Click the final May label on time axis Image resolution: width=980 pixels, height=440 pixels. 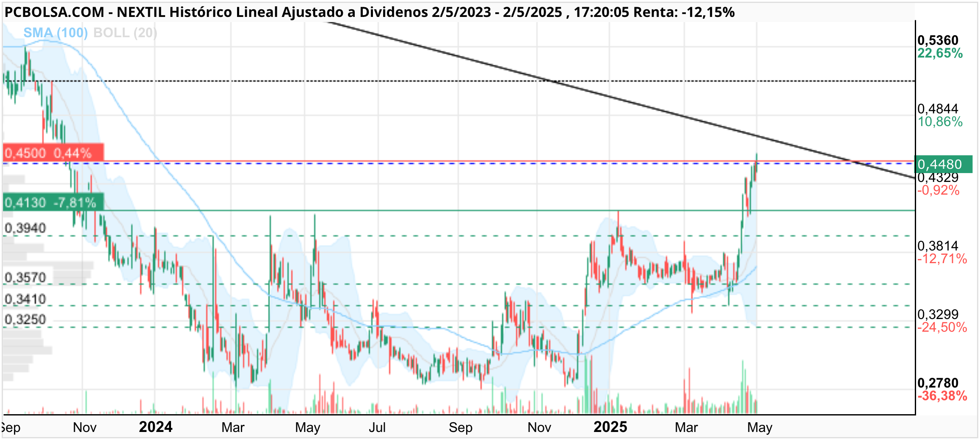pos(760,428)
